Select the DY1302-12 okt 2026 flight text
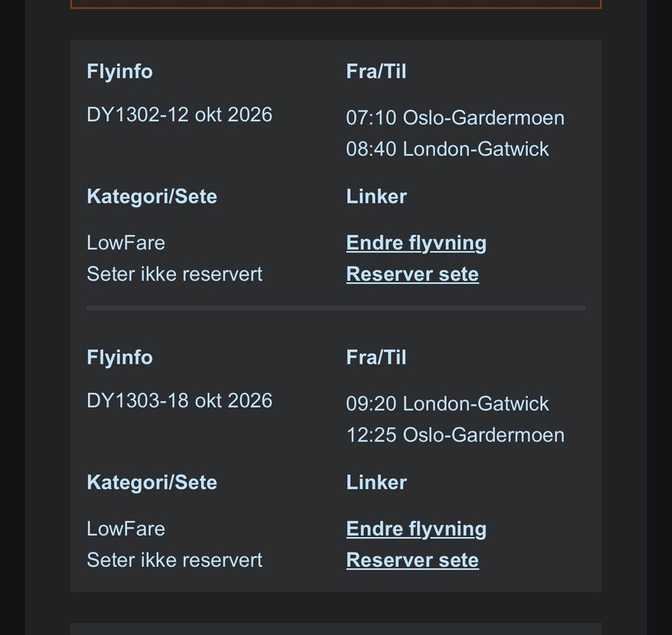Screen dimensions: 672x635 [x=179, y=115]
